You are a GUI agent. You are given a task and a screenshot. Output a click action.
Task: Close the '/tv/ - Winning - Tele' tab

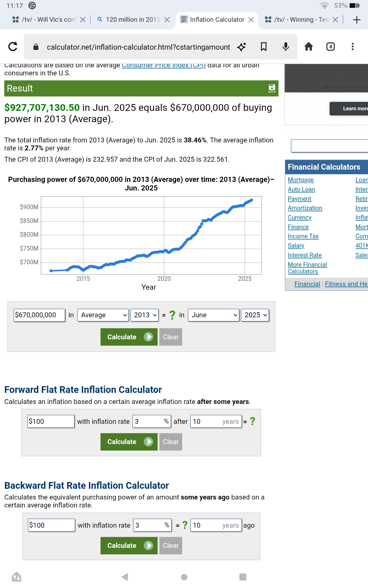(x=335, y=20)
